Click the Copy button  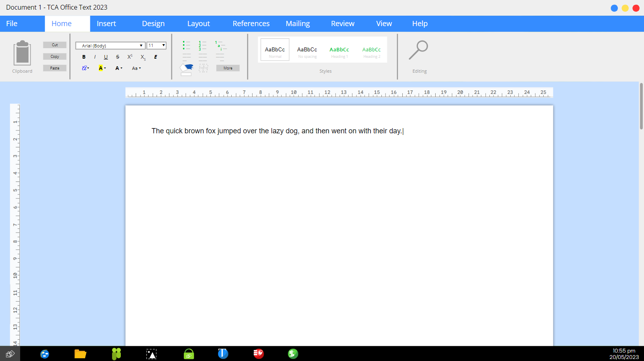tap(55, 57)
